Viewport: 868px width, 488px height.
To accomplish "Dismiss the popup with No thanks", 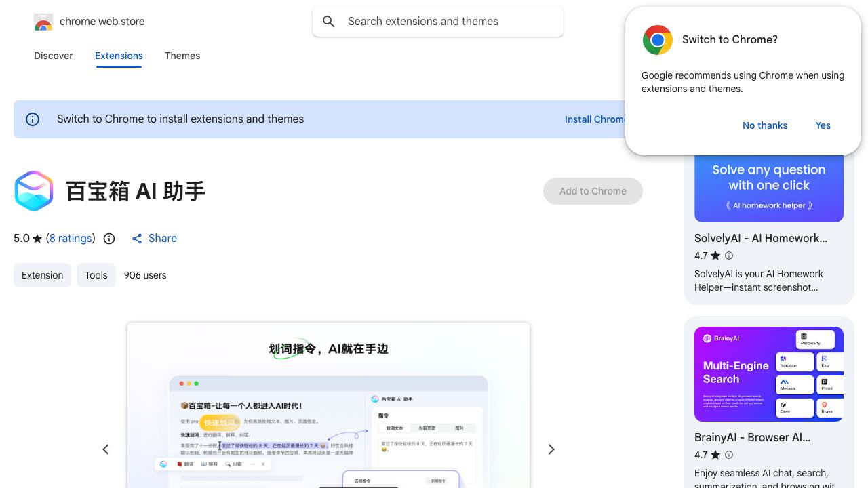I will pos(765,125).
